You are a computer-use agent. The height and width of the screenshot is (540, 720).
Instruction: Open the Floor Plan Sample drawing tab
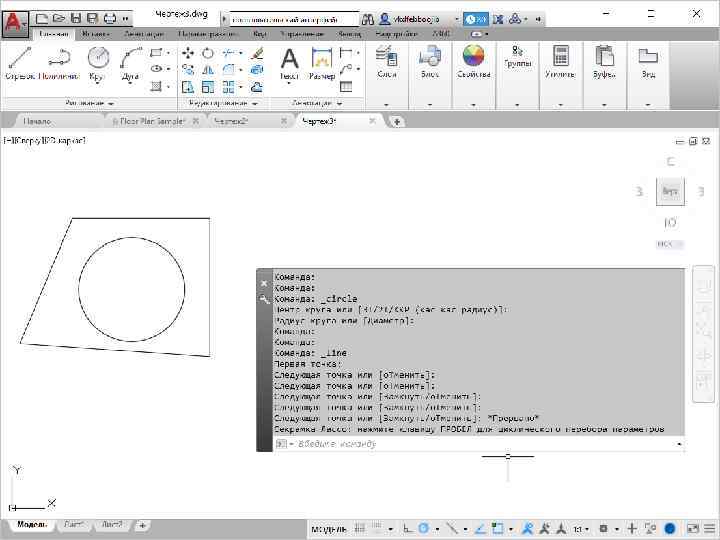[152, 121]
